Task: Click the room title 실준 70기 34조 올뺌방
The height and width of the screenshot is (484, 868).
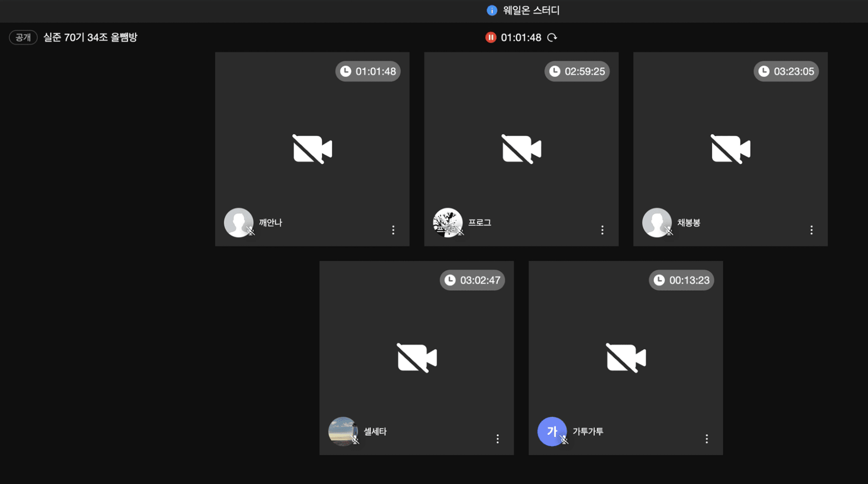Action: coord(91,38)
